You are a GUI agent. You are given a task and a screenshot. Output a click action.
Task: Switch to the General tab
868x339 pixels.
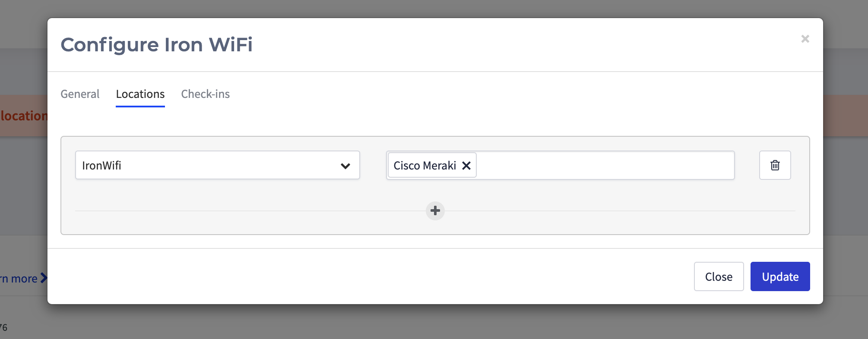(80, 94)
